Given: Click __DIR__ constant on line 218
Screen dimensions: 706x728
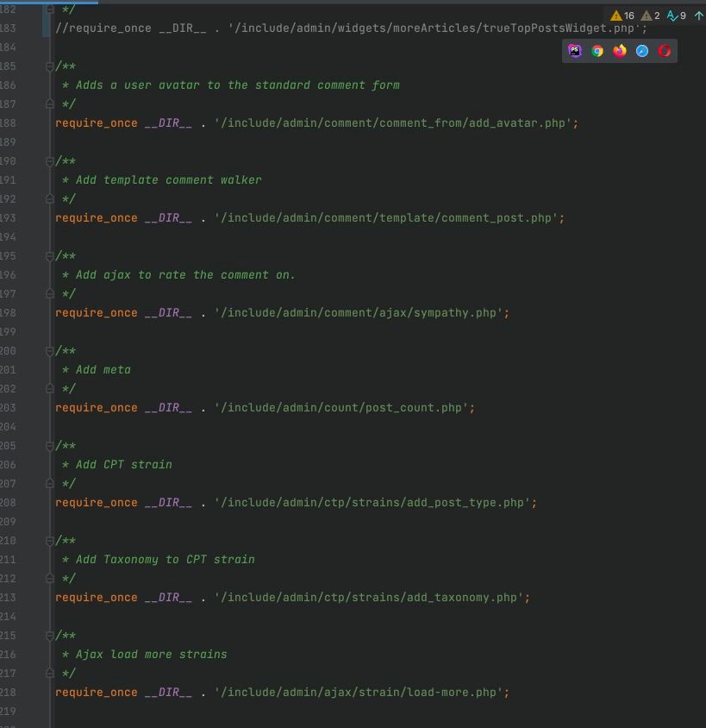Looking at the screenshot, I should point(168,693).
